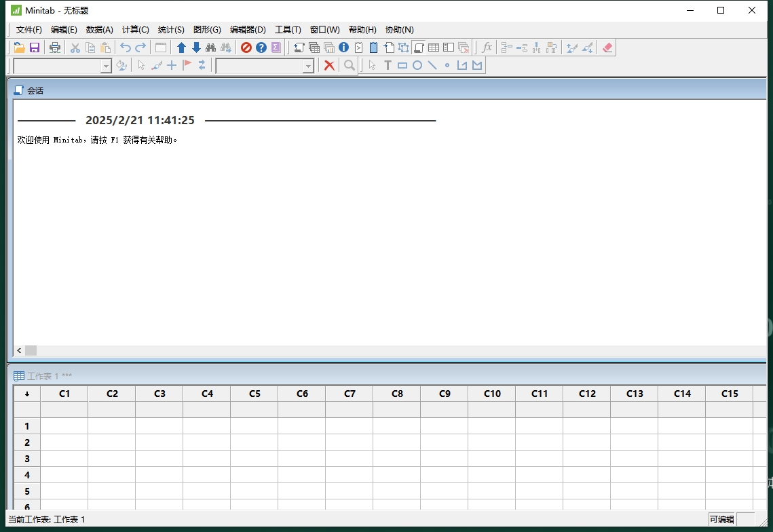The image size is (773, 532).
Task: Select the Ellipse drawing tool
Action: [x=417, y=65]
